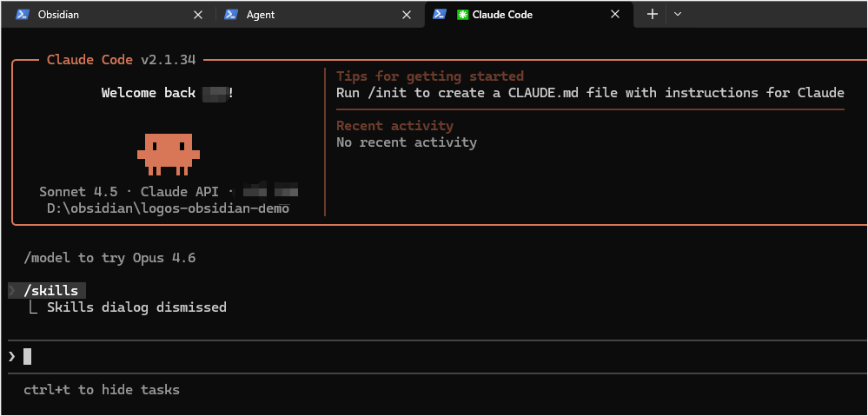
Task: Click the PowerShell icon on the Claude Code tab
Action: pos(441,15)
